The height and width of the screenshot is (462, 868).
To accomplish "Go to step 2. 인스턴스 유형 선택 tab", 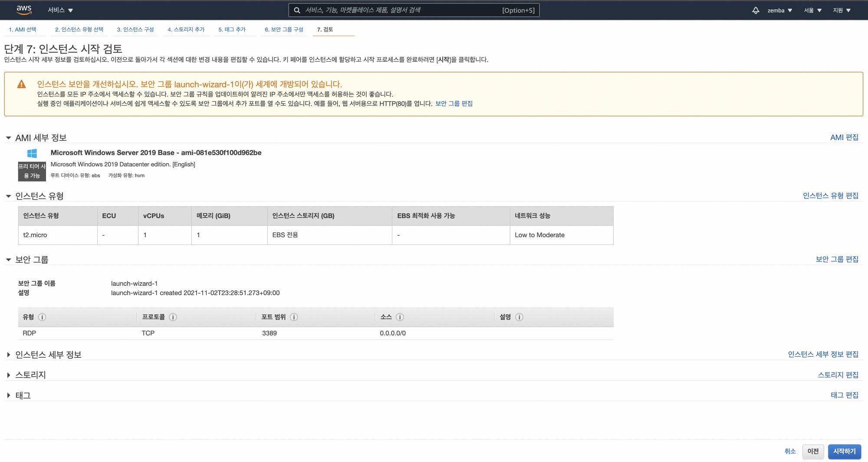I will (79, 30).
